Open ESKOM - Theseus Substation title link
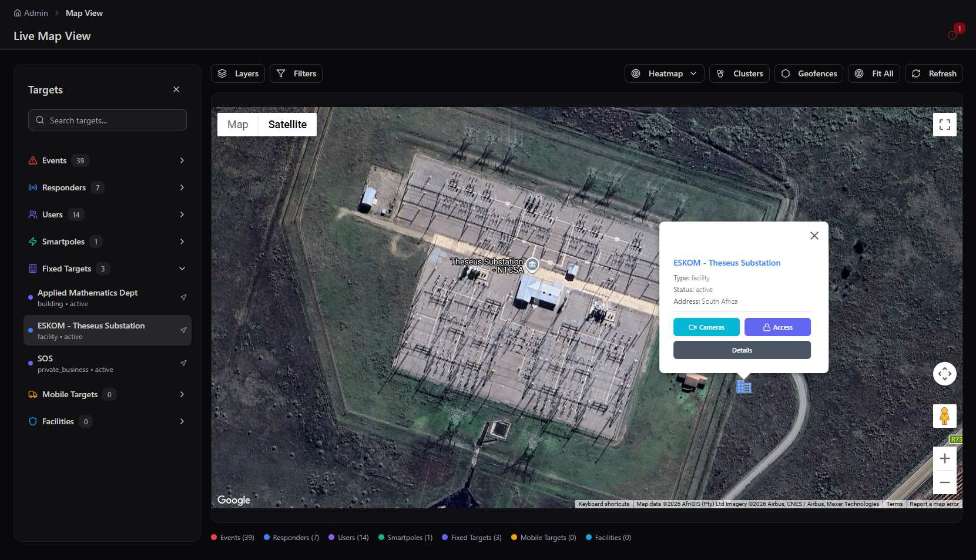 tap(727, 263)
